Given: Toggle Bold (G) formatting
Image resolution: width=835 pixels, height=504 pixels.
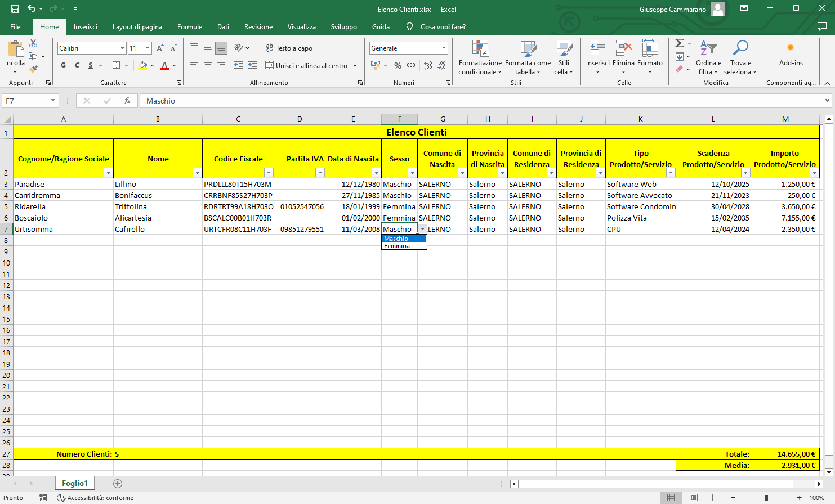Looking at the screenshot, I should [x=63, y=65].
